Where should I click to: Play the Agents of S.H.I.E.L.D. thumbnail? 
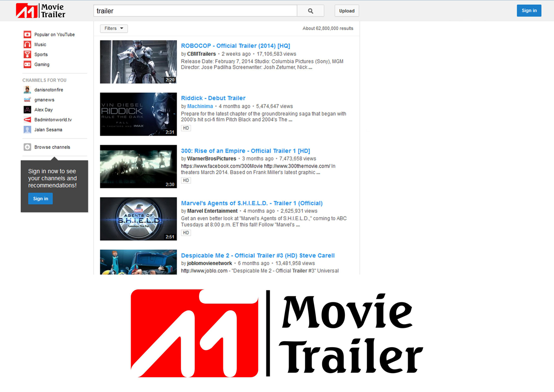(138, 219)
